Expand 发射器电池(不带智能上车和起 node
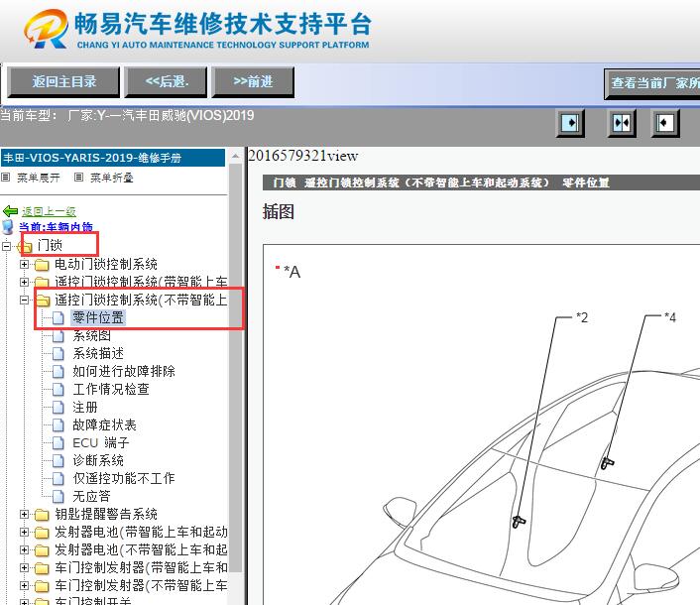 click(24, 550)
